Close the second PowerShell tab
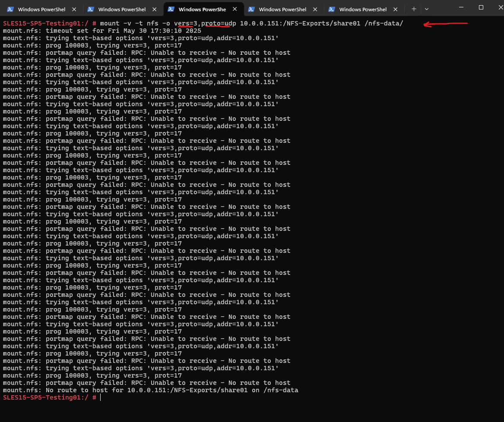 pos(155,9)
